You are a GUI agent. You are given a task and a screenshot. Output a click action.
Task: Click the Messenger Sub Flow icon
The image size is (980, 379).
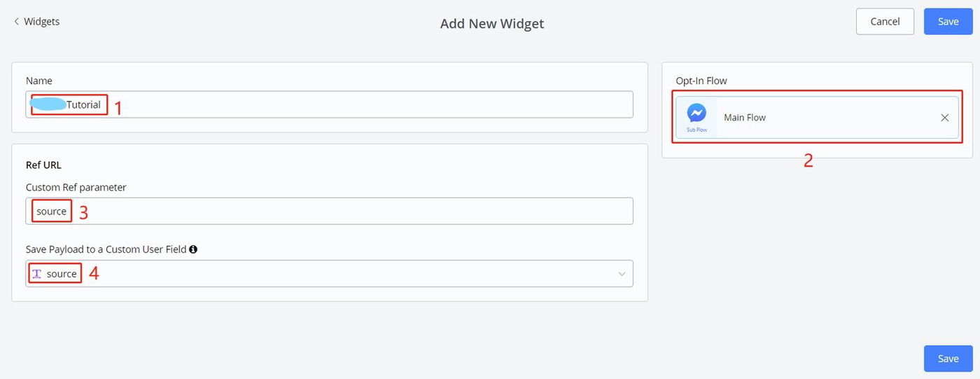pos(696,113)
